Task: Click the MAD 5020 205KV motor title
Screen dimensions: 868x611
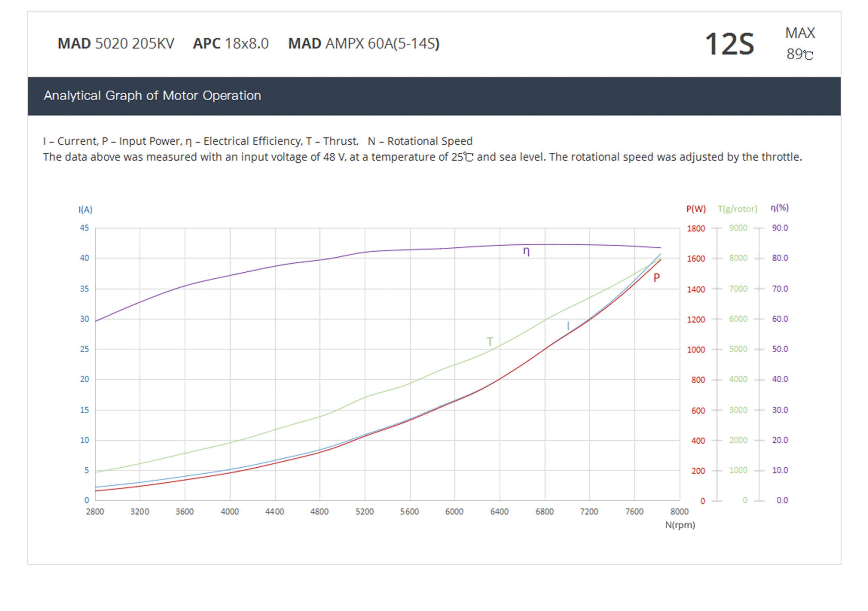Action: click(x=116, y=44)
